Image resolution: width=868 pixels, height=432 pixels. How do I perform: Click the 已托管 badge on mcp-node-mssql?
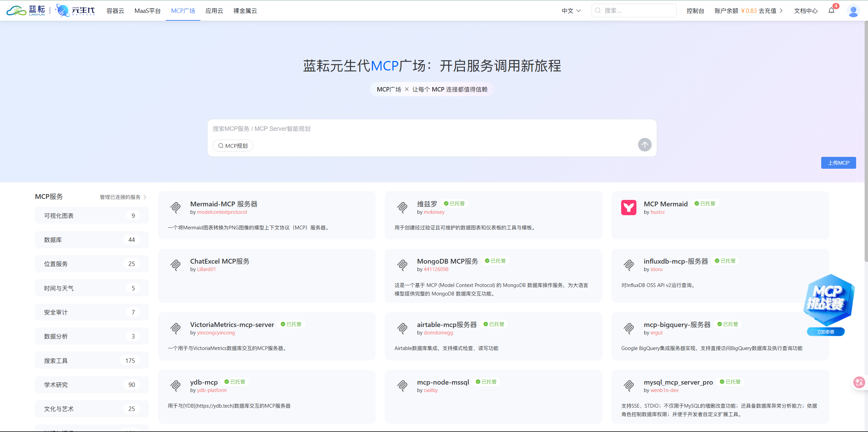coord(486,382)
